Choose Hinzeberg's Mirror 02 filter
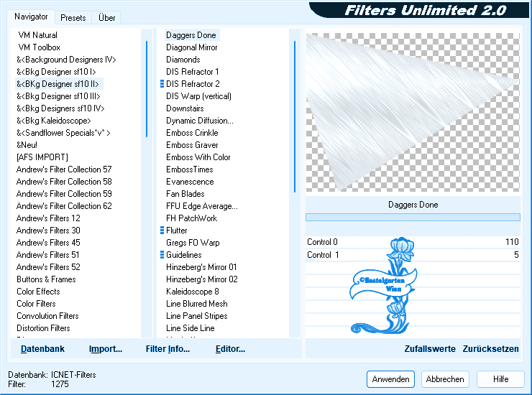The height and width of the screenshot is (395, 532). tap(202, 279)
